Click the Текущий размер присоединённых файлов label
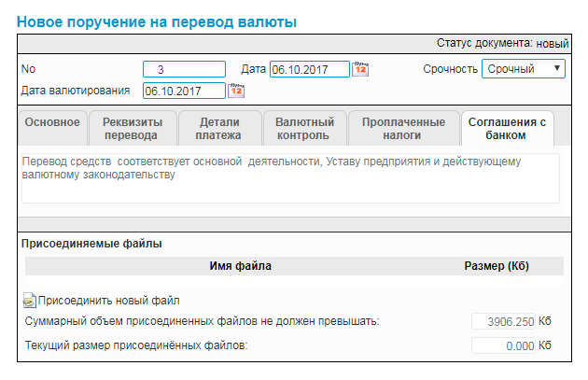Viewport: 588px width, 380px height. pyautogui.click(x=136, y=345)
